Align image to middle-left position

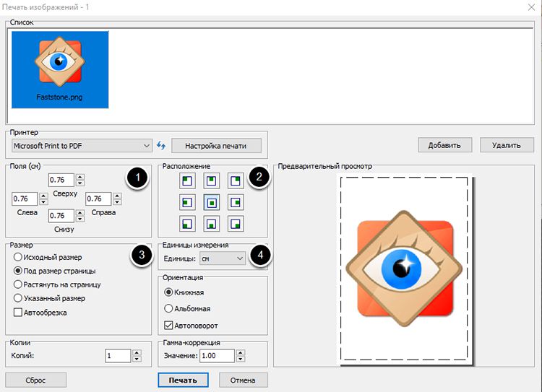(187, 202)
